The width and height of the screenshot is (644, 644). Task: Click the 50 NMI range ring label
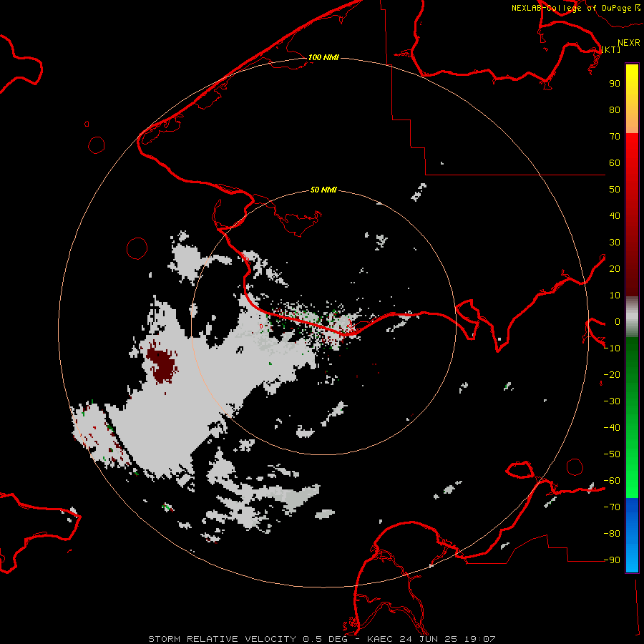pos(323,190)
